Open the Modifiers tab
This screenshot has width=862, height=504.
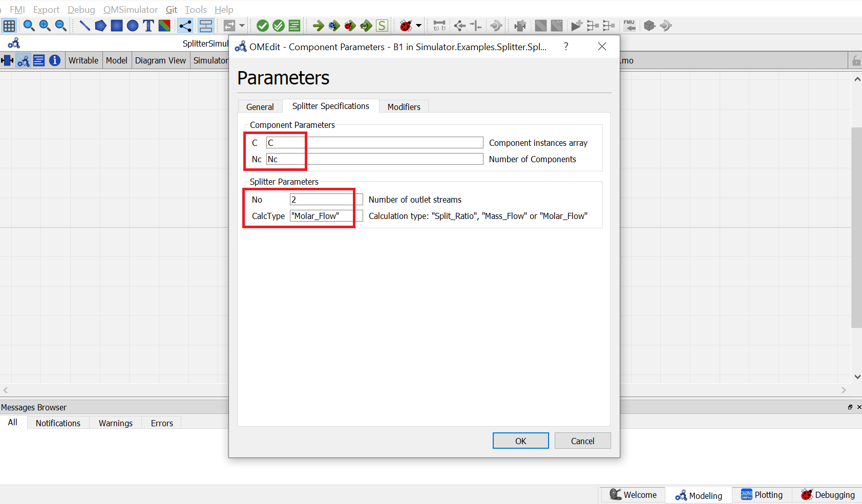pyautogui.click(x=404, y=107)
